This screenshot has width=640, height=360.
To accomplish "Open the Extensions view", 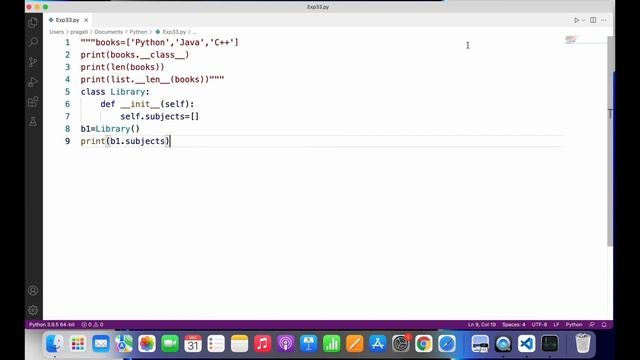I will point(33,102).
